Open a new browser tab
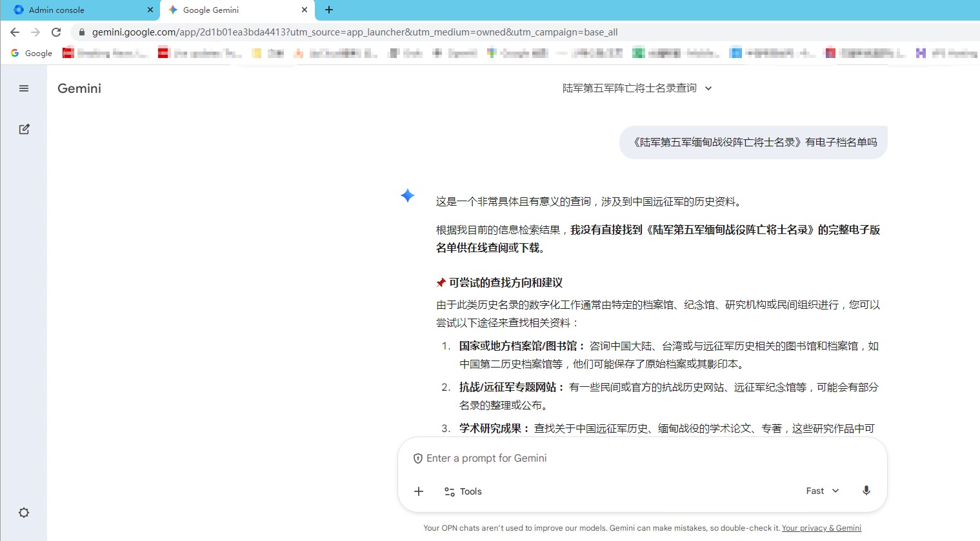980x541 pixels. pos(329,10)
